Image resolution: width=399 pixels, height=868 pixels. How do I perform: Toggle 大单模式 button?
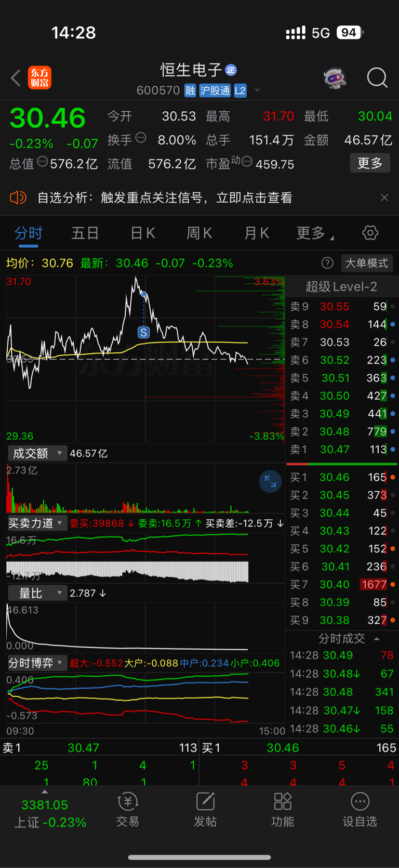click(367, 263)
